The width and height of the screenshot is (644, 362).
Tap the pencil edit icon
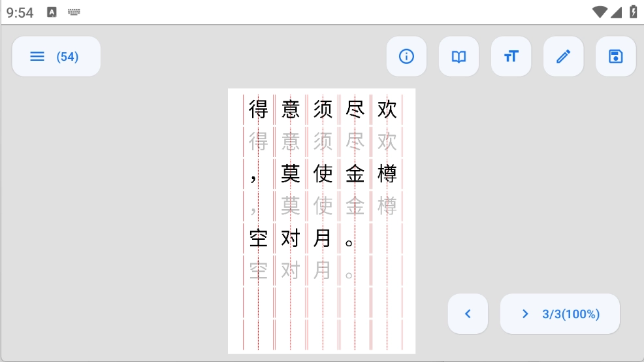coord(563,56)
